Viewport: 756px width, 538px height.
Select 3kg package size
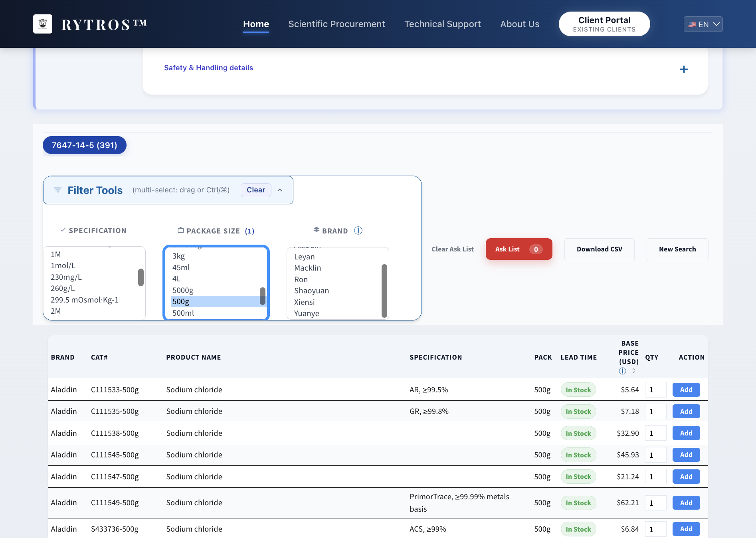point(216,256)
